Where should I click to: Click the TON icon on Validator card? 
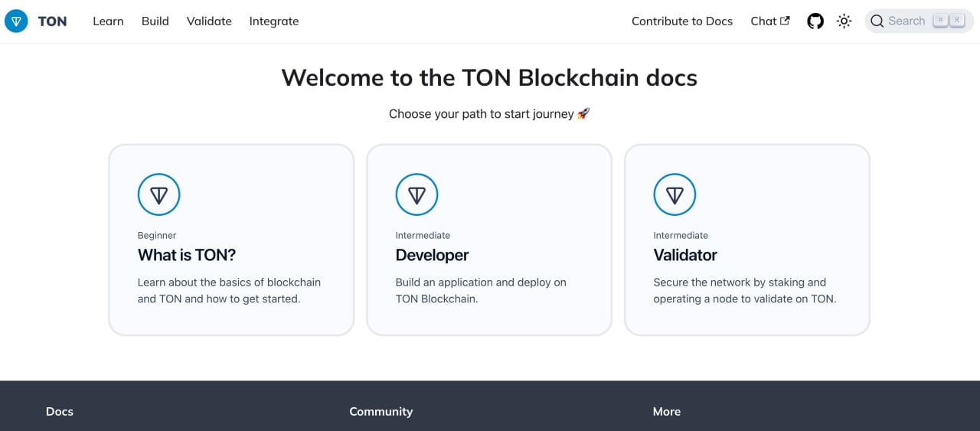(x=675, y=194)
